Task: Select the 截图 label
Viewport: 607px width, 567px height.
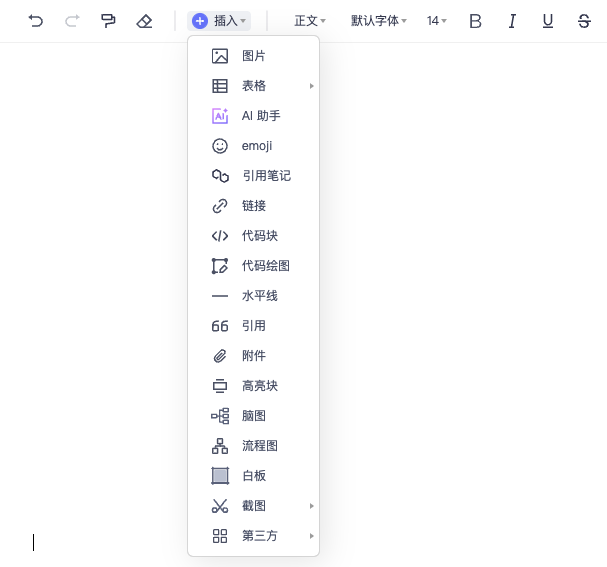Action: click(x=254, y=506)
